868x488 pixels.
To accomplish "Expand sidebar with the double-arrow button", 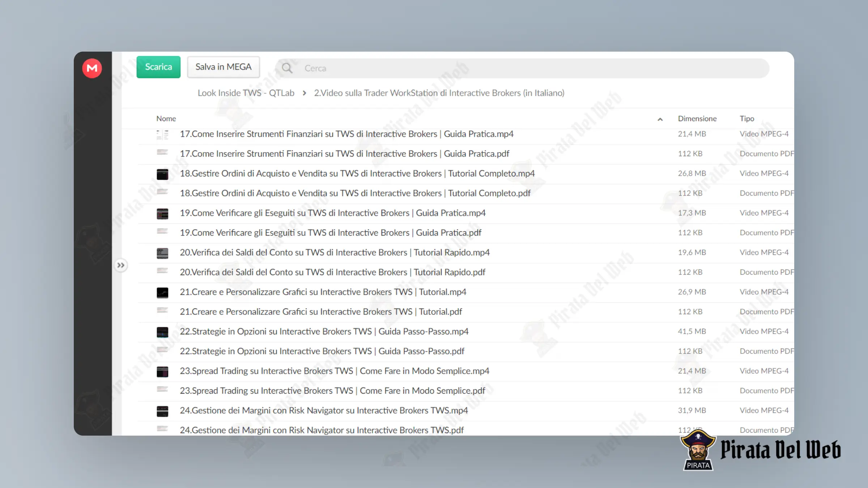I will coord(121,265).
